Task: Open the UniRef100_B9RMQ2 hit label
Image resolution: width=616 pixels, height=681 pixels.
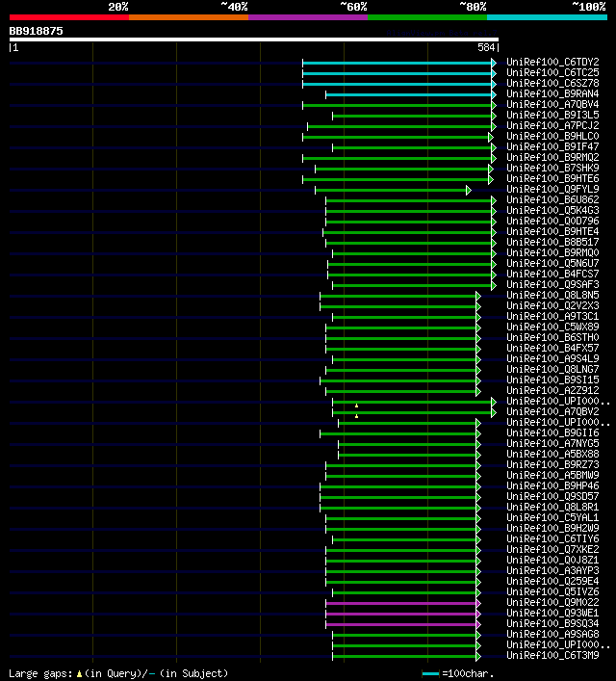Action: point(552,157)
